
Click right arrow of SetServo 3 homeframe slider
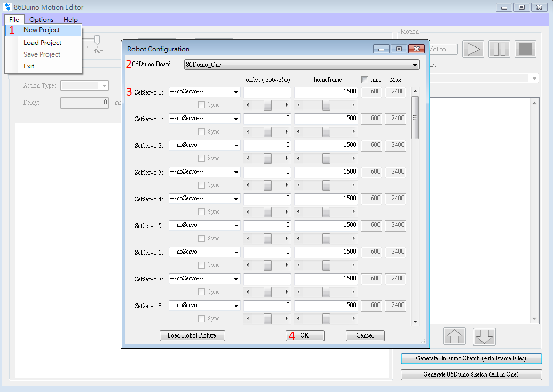point(353,185)
